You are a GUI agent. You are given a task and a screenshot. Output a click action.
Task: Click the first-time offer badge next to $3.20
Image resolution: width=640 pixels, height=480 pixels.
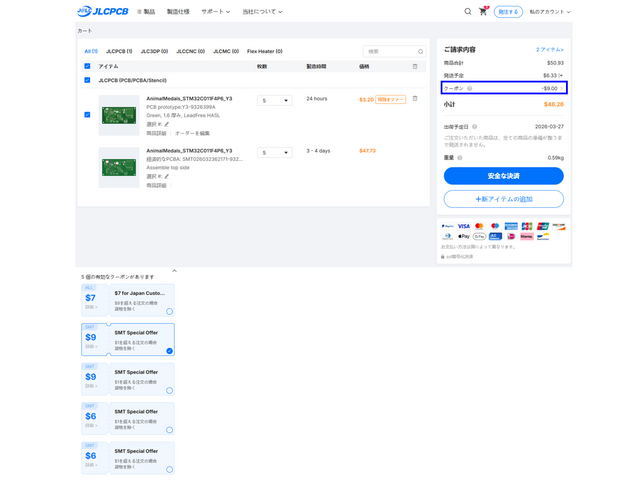[391, 100]
